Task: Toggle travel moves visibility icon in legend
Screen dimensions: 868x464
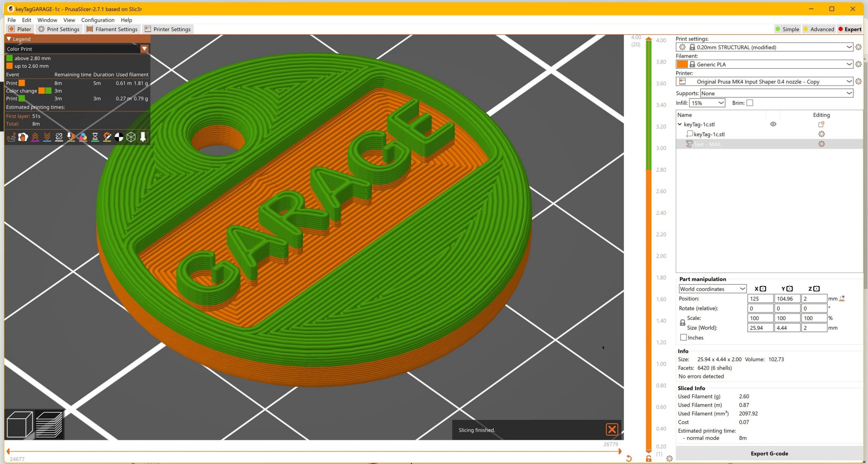Action: point(11,137)
